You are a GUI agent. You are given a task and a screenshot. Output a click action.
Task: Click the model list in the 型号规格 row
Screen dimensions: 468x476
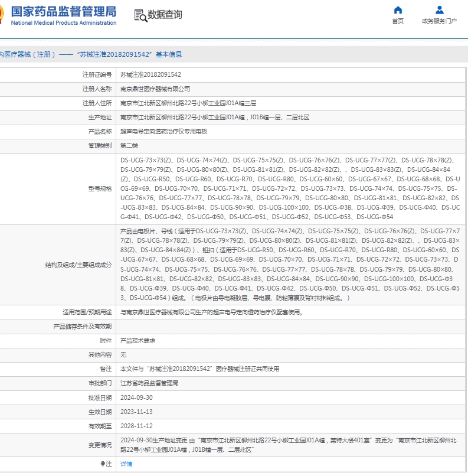[290, 188]
